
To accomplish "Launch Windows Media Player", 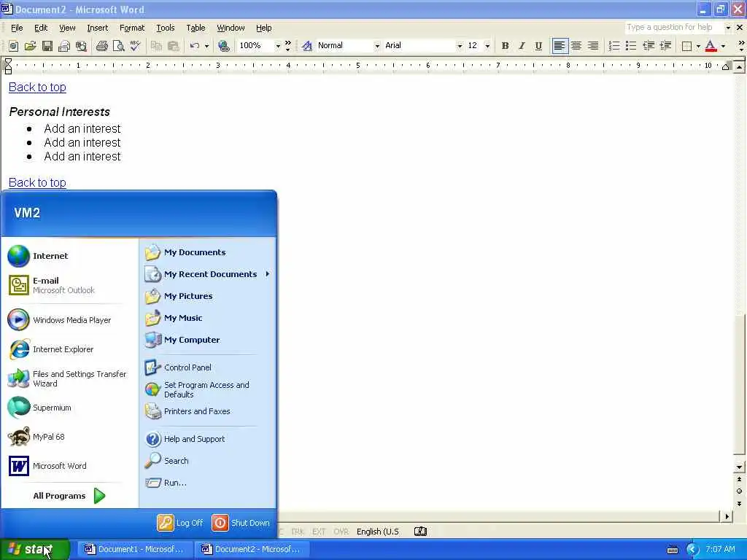I will [x=60, y=320].
